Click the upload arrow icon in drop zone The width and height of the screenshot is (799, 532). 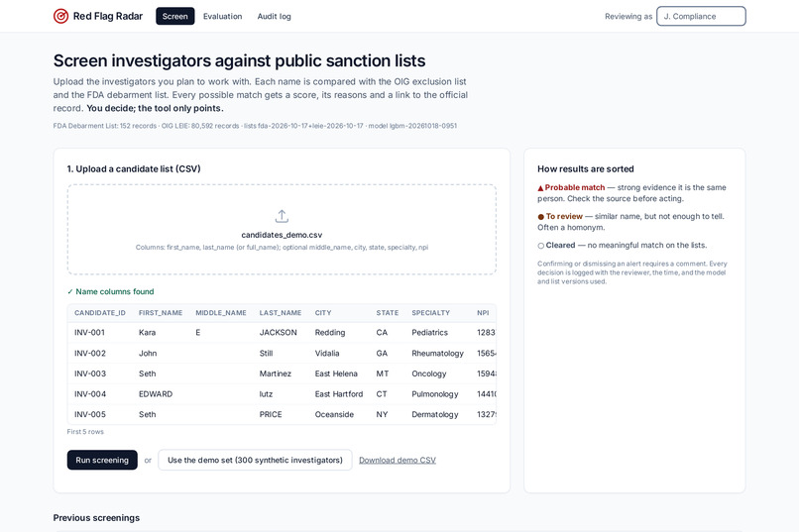pyautogui.click(x=282, y=216)
